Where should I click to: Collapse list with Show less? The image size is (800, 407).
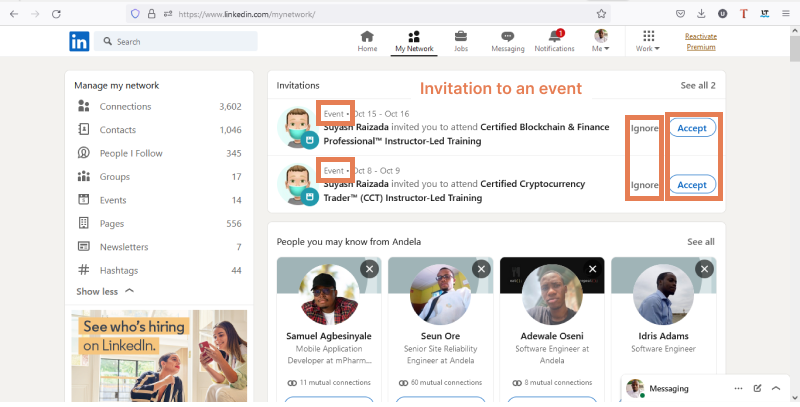click(x=105, y=291)
